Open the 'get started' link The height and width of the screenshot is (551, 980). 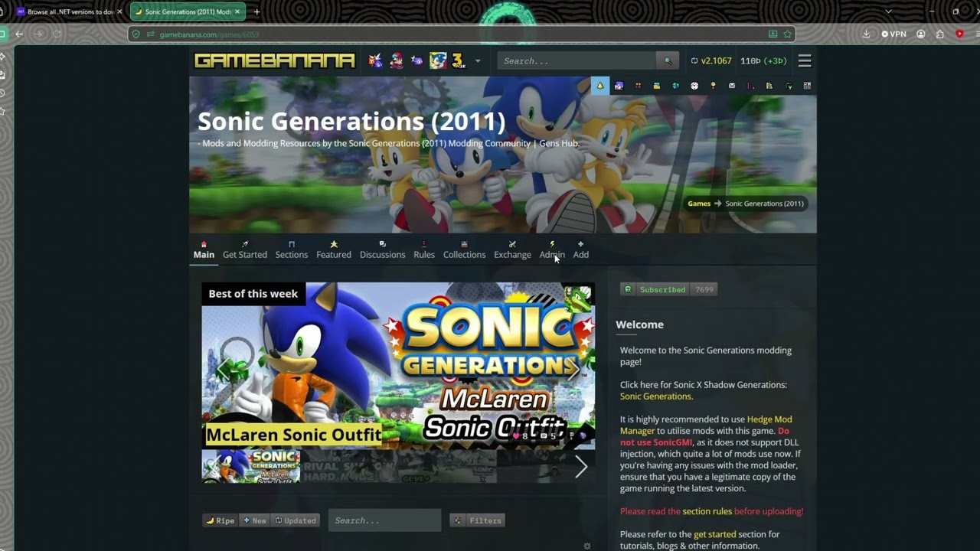[714, 534]
